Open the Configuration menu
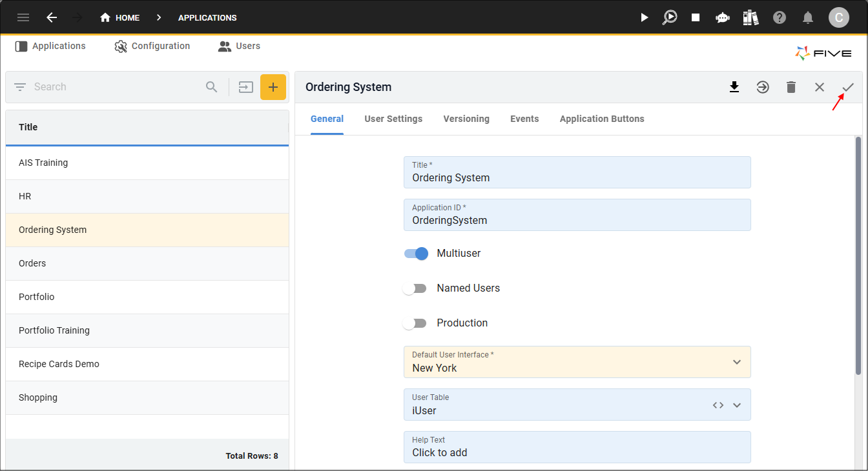Screen dimensions: 868x471 152,46
